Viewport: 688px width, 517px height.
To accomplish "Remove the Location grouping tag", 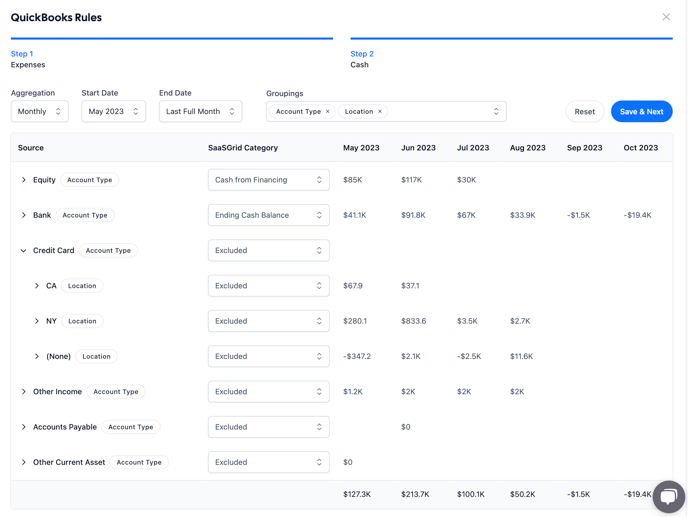I will pos(380,112).
